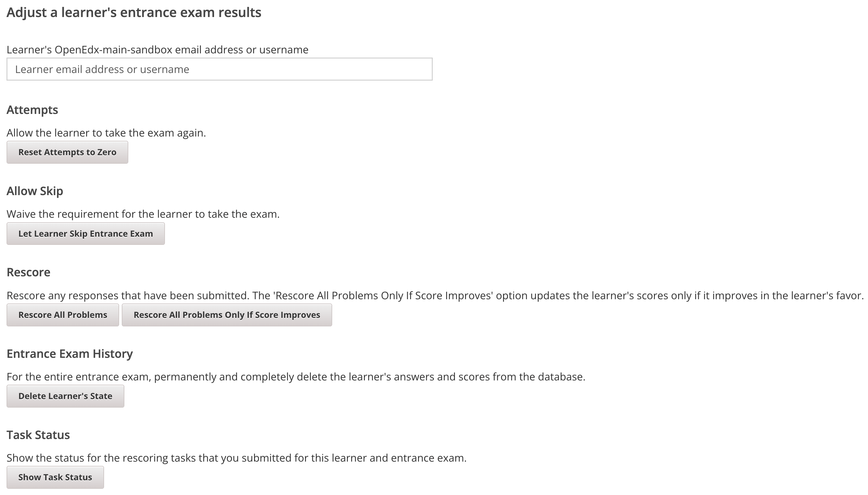Image resolution: width=868 pixels, height=495 pixels.
Task: Click Rescore All Problems Only If Score Improves
Action: tap(226, 315)
